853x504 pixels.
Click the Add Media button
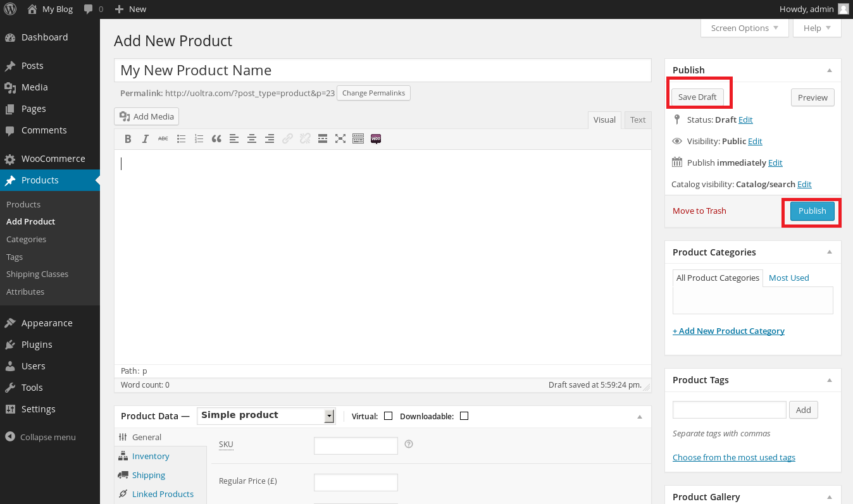[x=147, y=116]
